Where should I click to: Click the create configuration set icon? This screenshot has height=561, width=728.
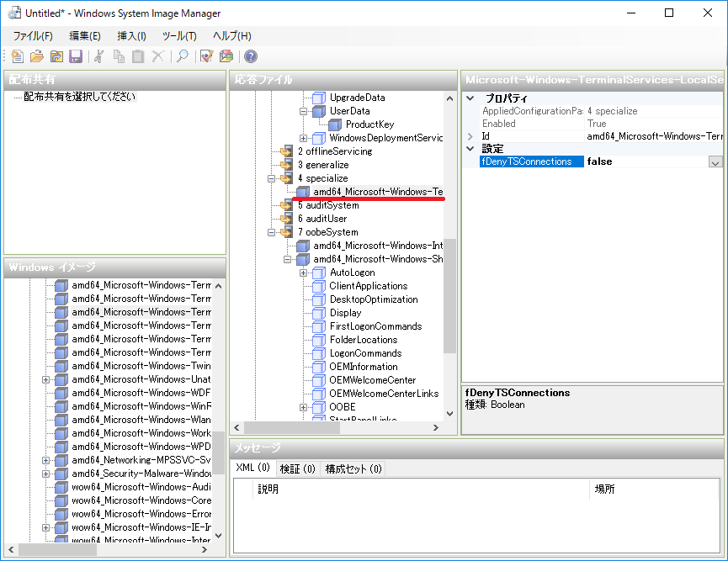226,56
